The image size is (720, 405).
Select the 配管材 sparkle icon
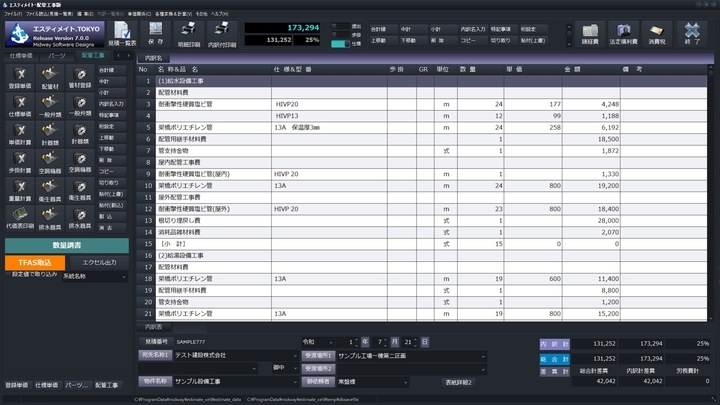50,78
